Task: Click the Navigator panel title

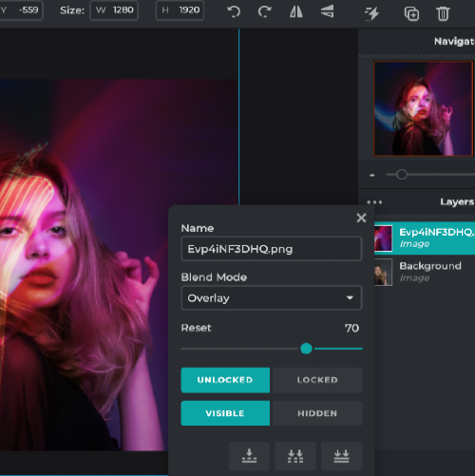Action: coord(454,42)
